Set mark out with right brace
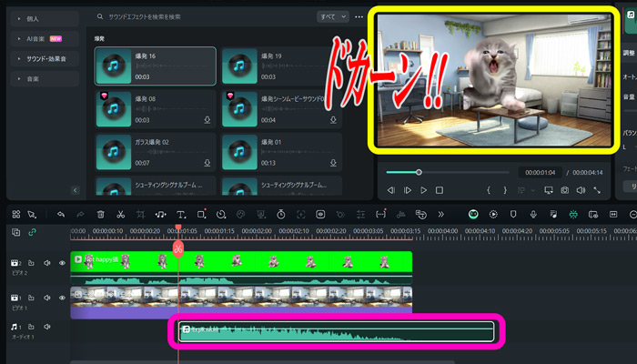Screen dimensions: 637x364 tap(505, 190)
